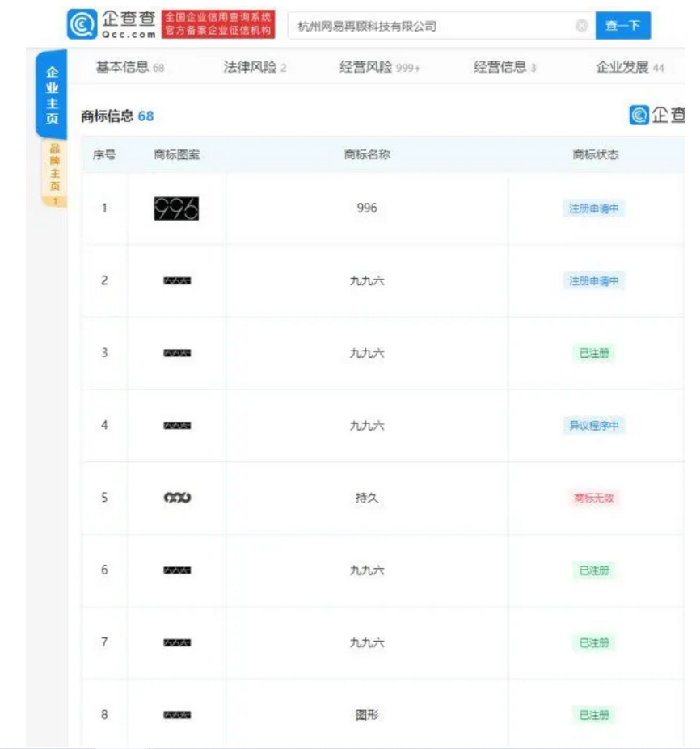The height and width of the screenshot is (749, 700).
Task: Open trademark thumbnail in row 2
Action: (177, 281)
